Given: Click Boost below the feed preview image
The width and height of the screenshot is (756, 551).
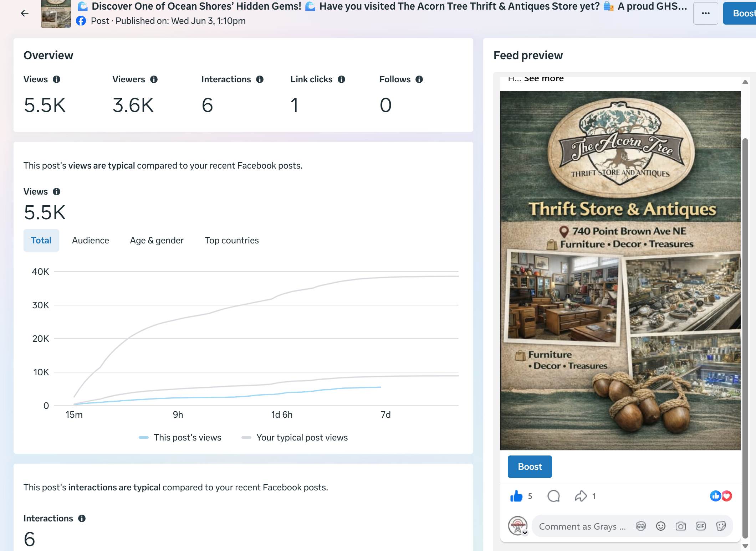Looking at the screenshot, I should (530, 467).
